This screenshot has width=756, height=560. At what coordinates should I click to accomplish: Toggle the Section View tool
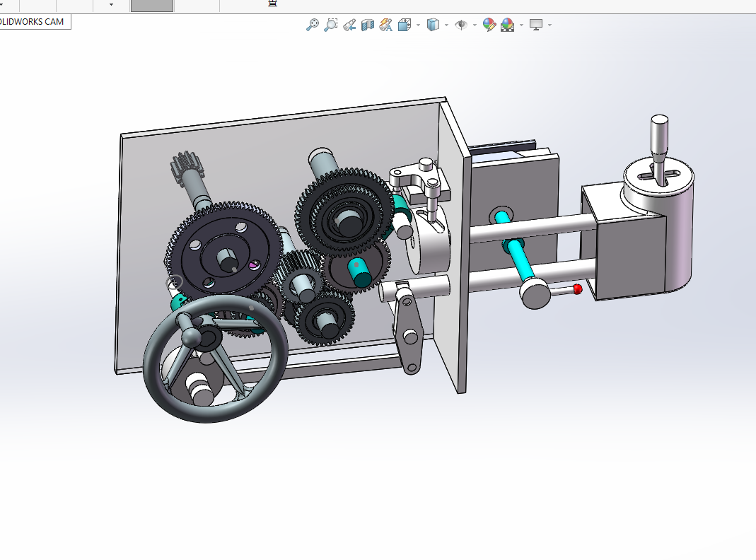pos(368,25)
